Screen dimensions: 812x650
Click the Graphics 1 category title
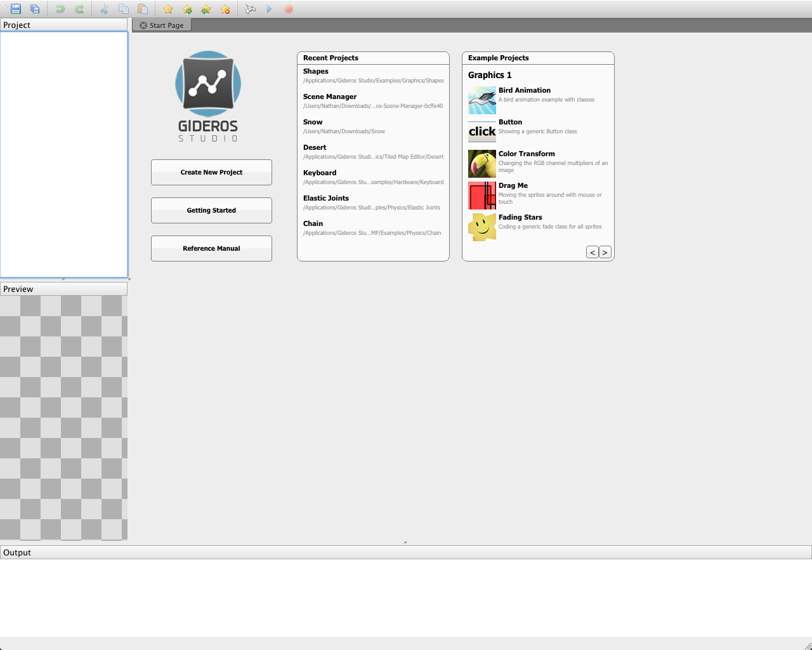(490, 75)
